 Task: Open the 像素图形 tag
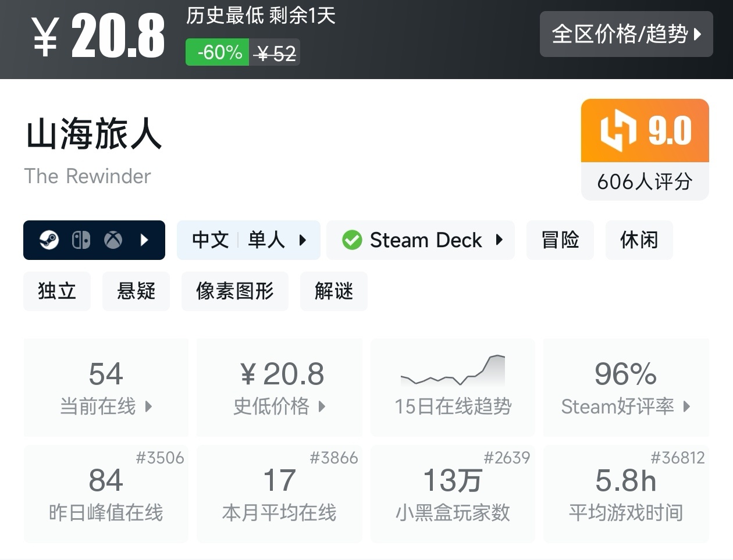point(235,291)
